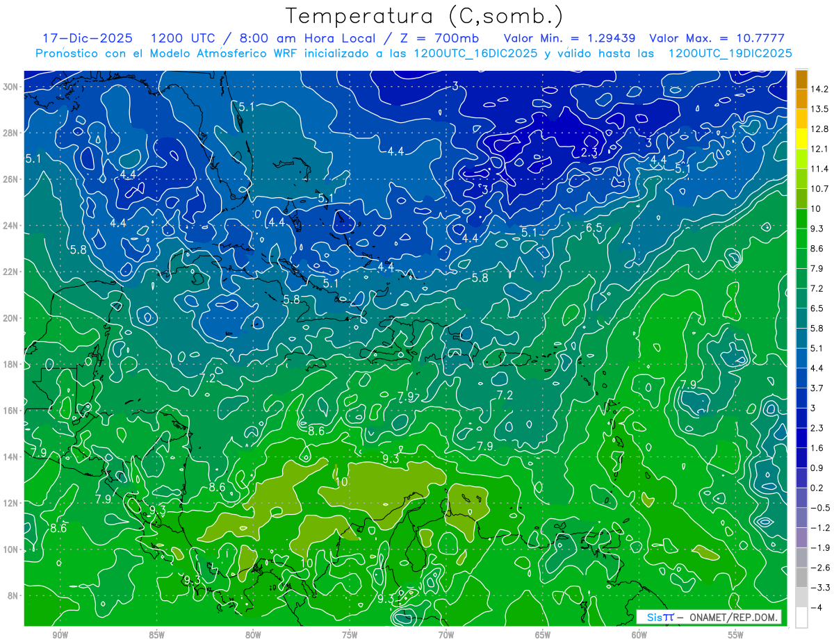Pick the white swatch at the colorbar bottom

click(801, 617)
